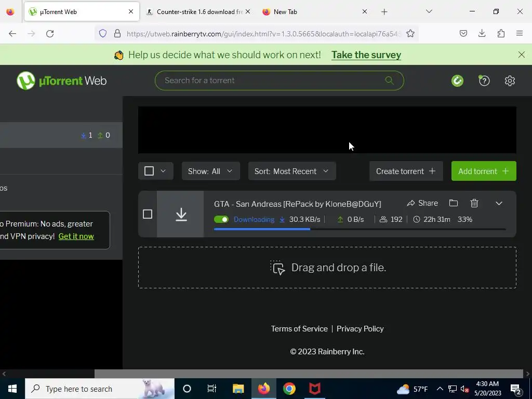Open the Show: All filter dropdown
This screenshot has height=399, width=532.
point(211,171)
